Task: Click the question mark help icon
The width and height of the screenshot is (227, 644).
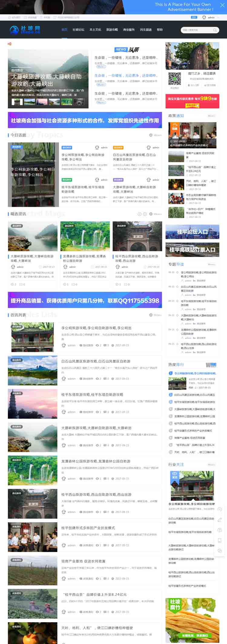Action: coord(220,530)
